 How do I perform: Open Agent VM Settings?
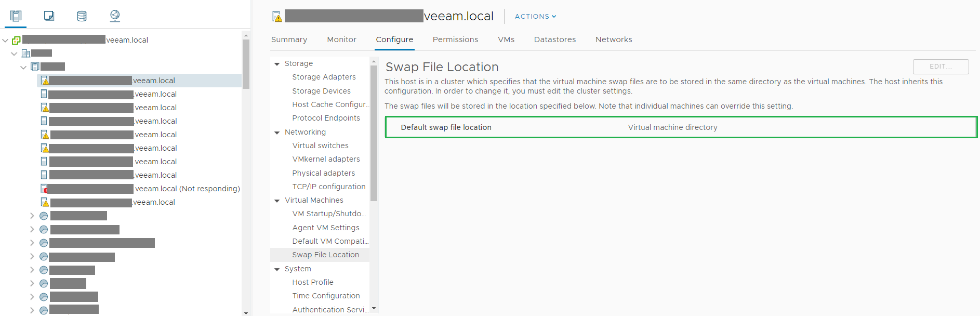click(326, 228)
